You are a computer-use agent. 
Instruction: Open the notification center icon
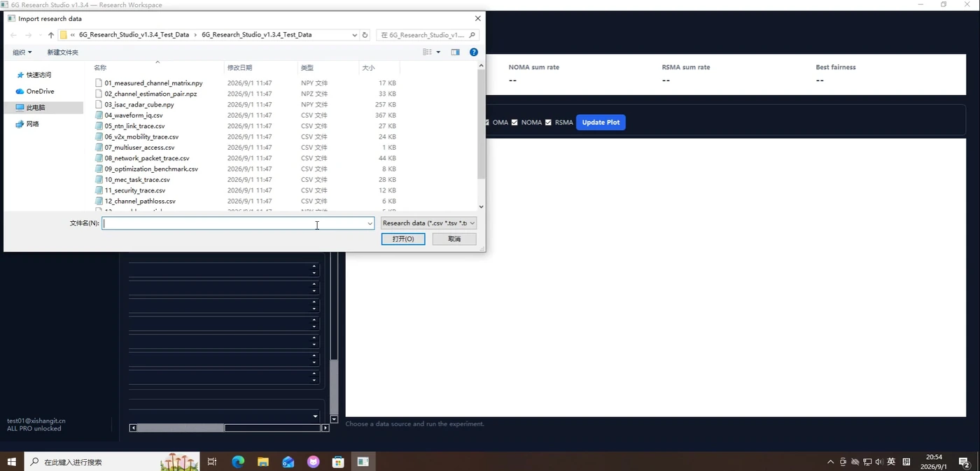pos(964,462)
